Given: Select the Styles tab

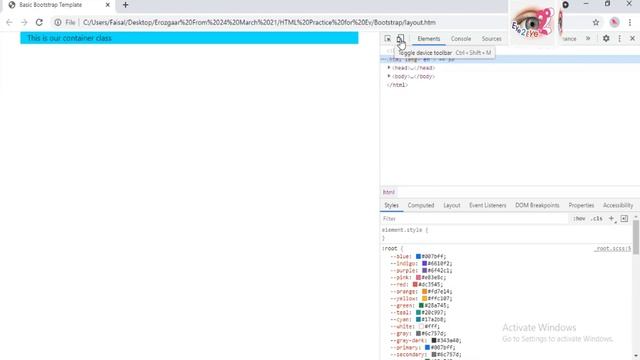Looking at the screenshot, I should pos(391,205).
